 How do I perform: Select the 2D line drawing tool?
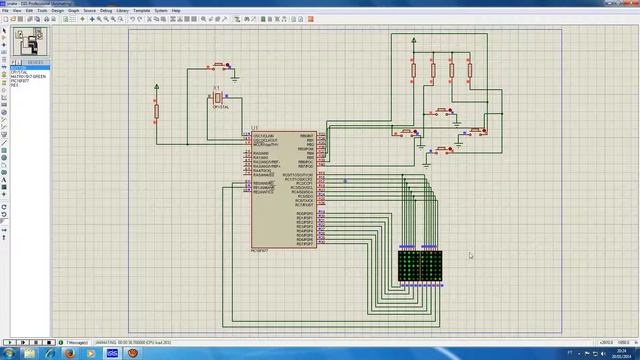coord(4,143)
